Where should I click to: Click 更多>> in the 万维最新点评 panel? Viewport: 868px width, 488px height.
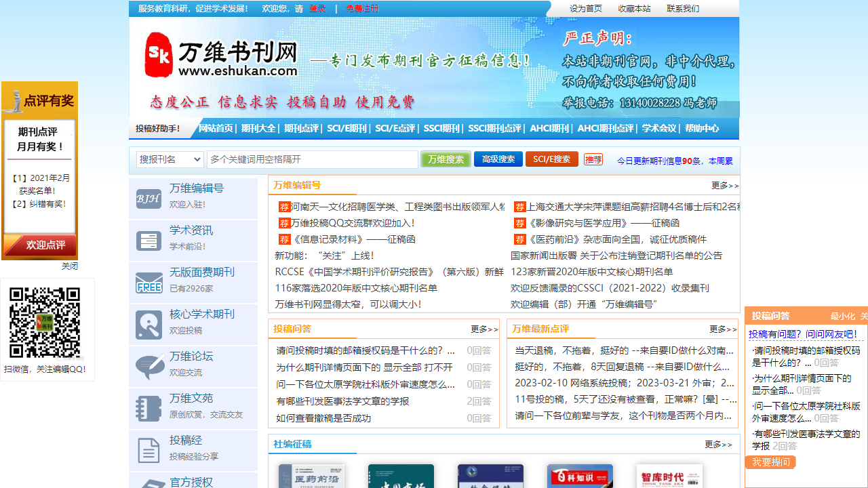coord(723,329)
